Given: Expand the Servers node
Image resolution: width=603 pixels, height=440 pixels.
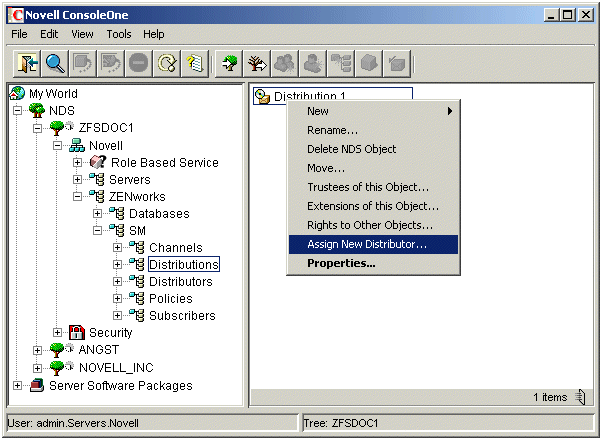Looking at the screenshot, I should 77,179.
